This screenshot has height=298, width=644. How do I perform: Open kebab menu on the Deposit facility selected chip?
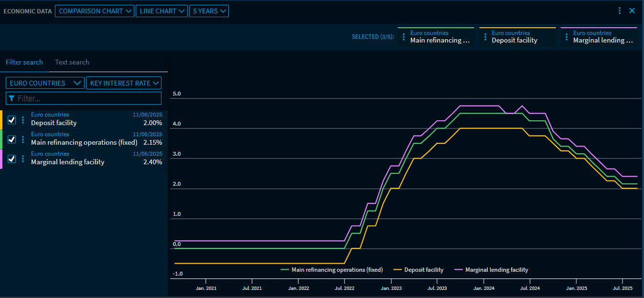(485, 37)
